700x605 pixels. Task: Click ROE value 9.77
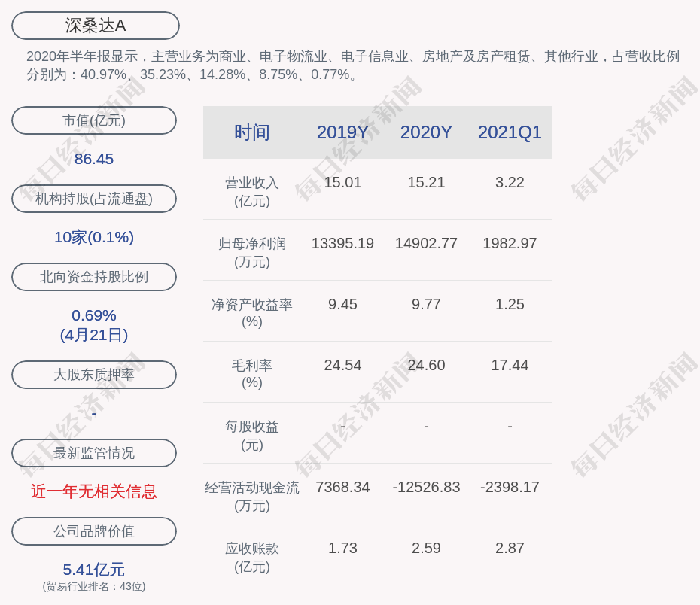point(426,304)
